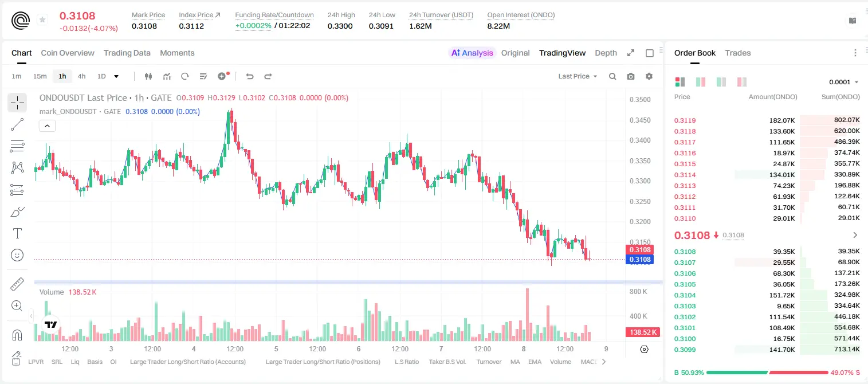Collapse the chart legend with chevron button

(x=47, y=126)
